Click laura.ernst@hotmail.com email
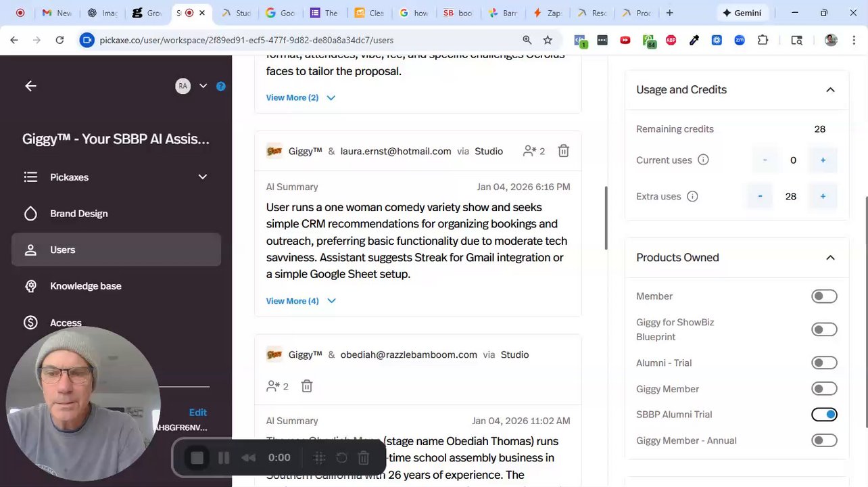 (395, 152)
